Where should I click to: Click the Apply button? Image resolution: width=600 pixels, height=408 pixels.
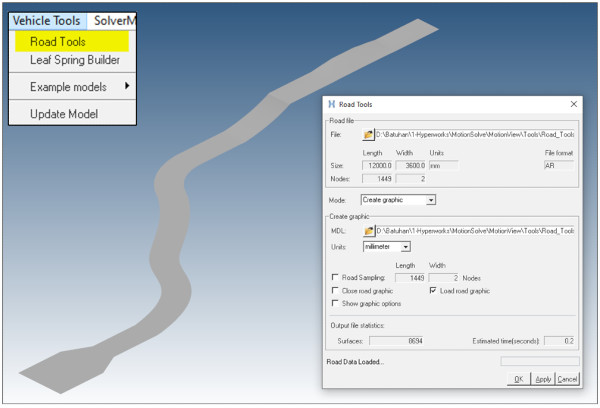(543, 379)
